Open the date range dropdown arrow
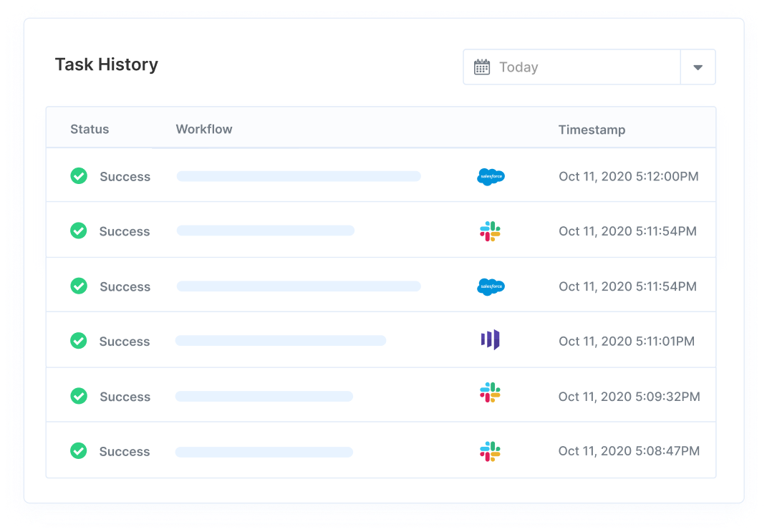767x532 pixels. 697,67
